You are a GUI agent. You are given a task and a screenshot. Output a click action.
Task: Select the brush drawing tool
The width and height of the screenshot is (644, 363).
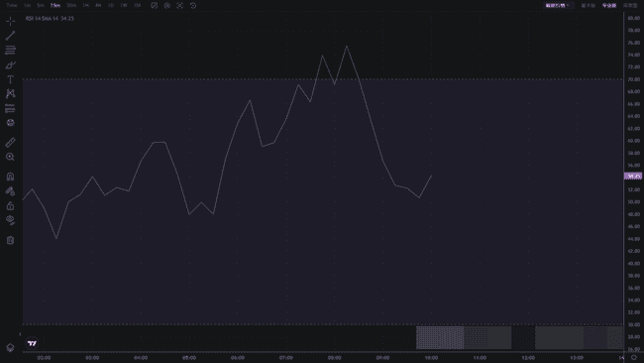[10, 64]
